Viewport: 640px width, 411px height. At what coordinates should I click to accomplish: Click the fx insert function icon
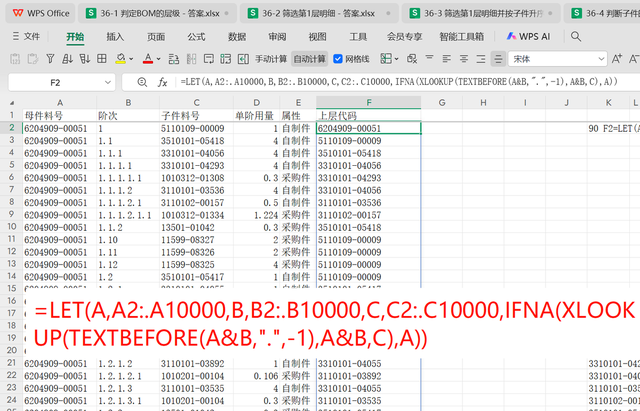pos(162,82)
